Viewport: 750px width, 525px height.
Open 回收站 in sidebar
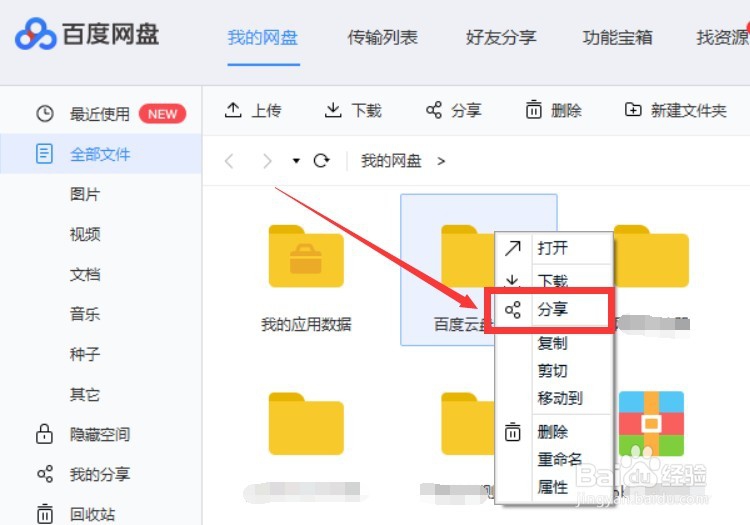point(92,514)
